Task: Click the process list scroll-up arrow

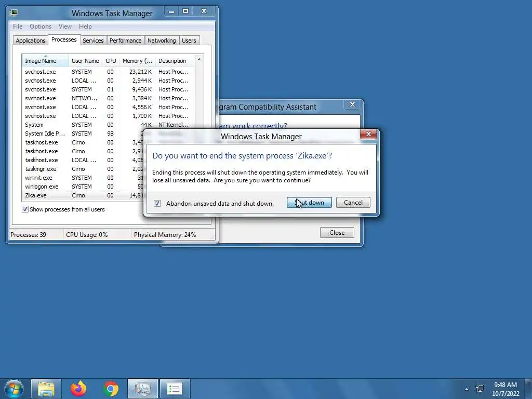Action: pyautogui.click(x=199, y=60)
